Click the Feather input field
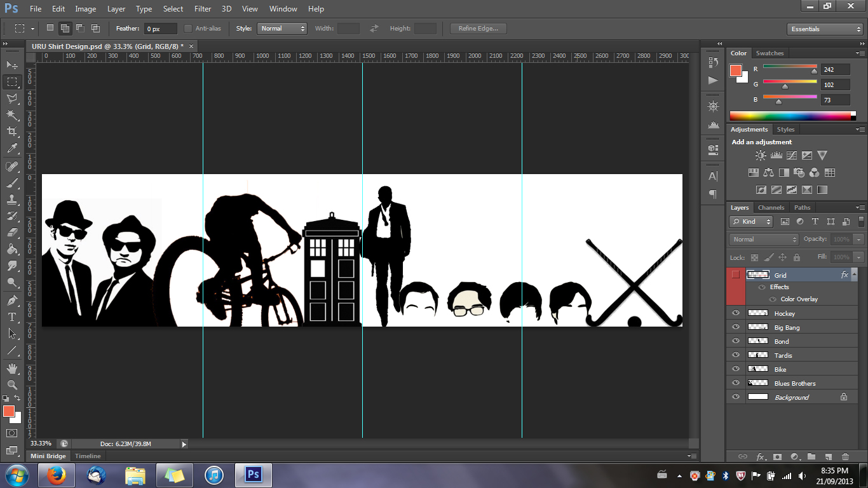This screenshot has width=868, height=488. (160, 29)
